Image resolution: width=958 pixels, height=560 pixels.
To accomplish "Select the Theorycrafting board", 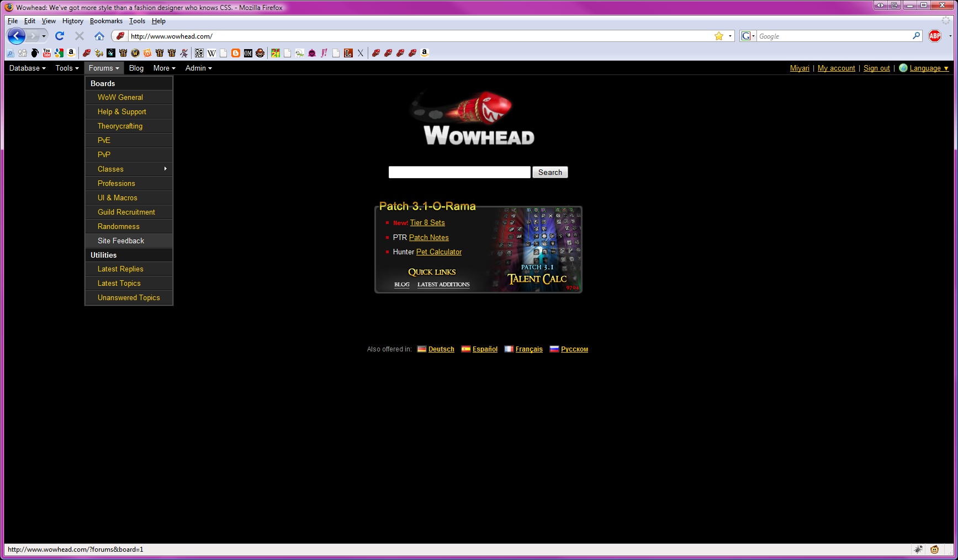I will (129, 126).
